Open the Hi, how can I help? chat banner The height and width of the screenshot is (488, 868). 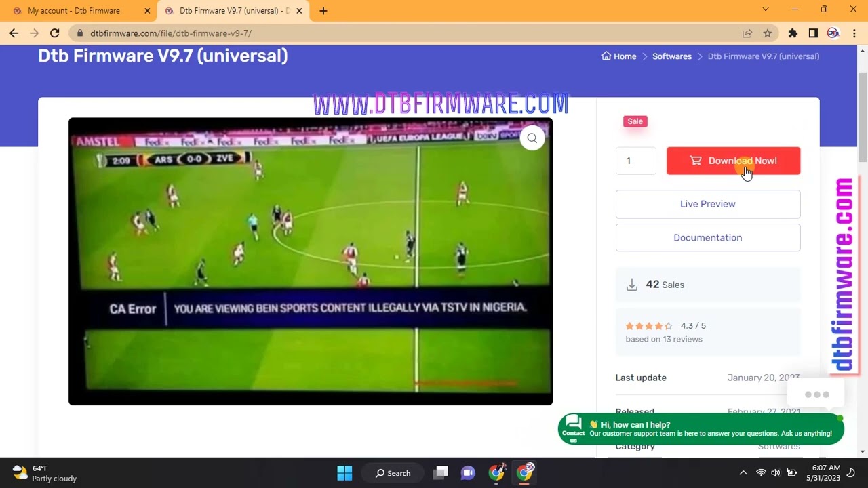701,429
